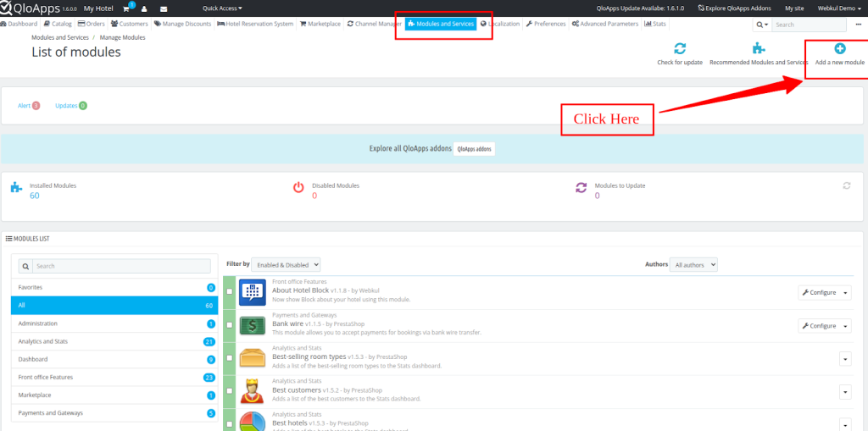Select the Bank wire module checkbox
This screenshot has width=868, height=431.
coord(230,326)
